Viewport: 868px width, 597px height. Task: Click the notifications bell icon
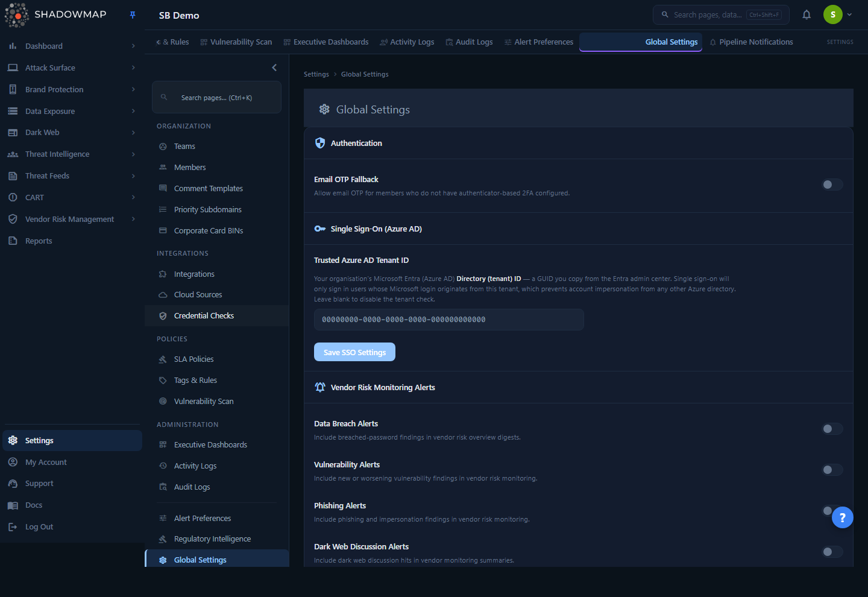[x=807, y=15]
